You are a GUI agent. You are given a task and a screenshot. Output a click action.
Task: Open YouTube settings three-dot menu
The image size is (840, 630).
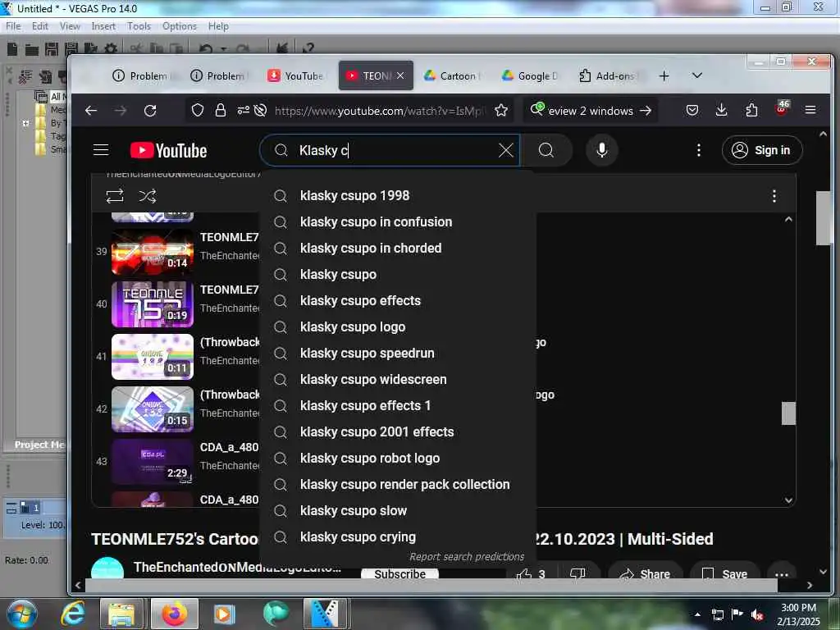699,151
